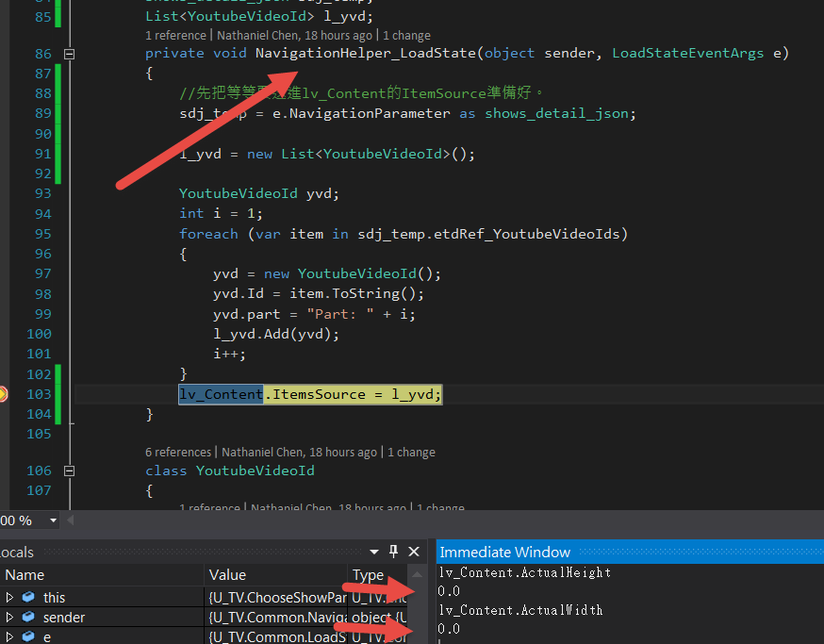
Task: Expand the 'e' variable in Locals
Action: [9, 636]
